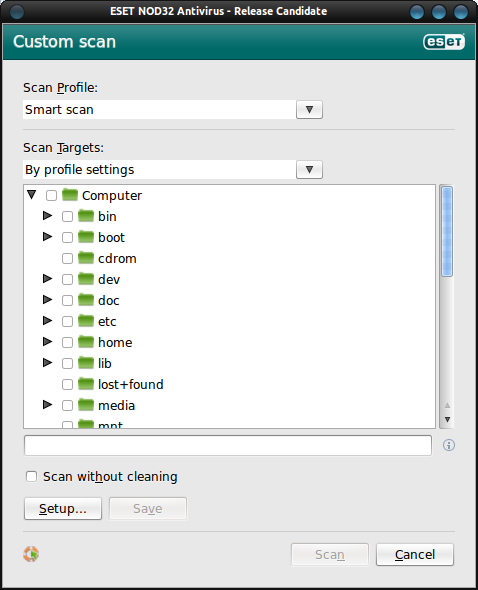Select the etc tree label
Screen dimensions: 478x590
coord(107,322)
